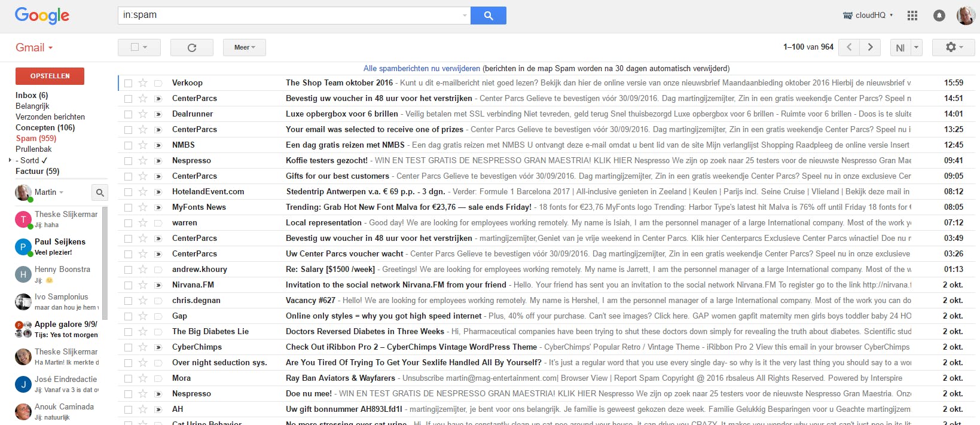Open Verzonden berichten folder
This screenshot has width=980, height=425.
tap(50, 117)
